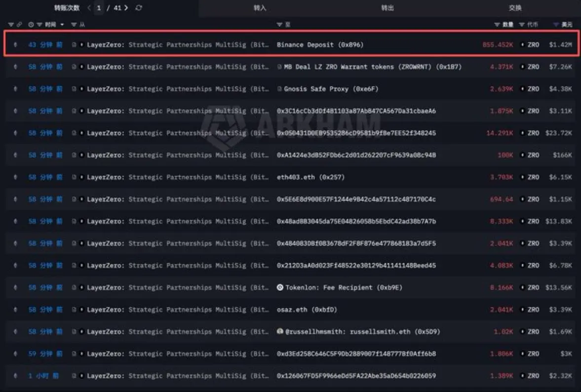Open address 0x3C16cCb3dDf4B1103a87Ab847CA567Da31cbaeA6
This screenshot has width=581, height=392.
[356, 111]
